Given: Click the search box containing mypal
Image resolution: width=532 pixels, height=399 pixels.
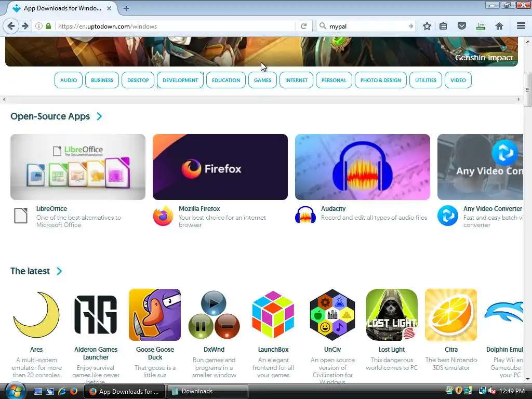Looking at the screenshot, I should pos(366,26).
